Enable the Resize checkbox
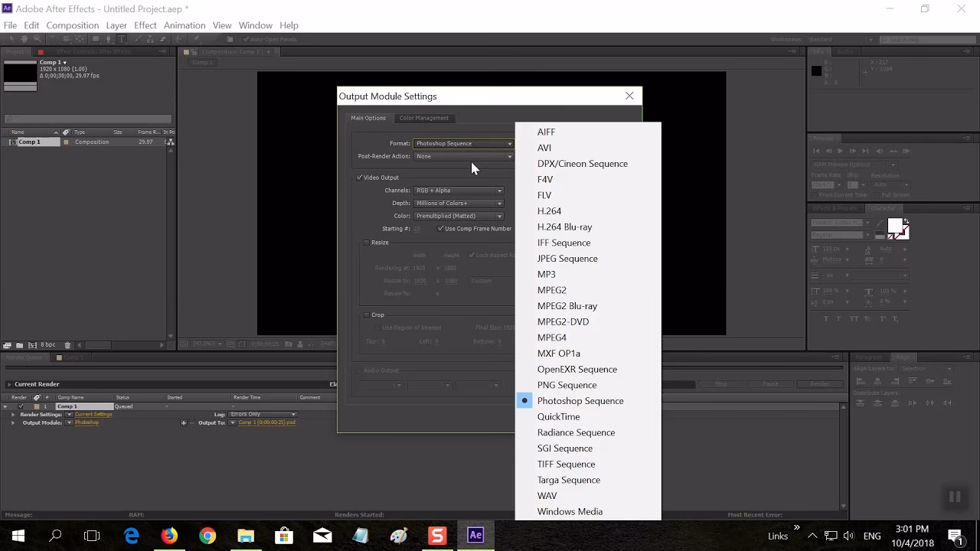Image resolution: width=980 pixels, height=551 pixels. tap(367, 243)
